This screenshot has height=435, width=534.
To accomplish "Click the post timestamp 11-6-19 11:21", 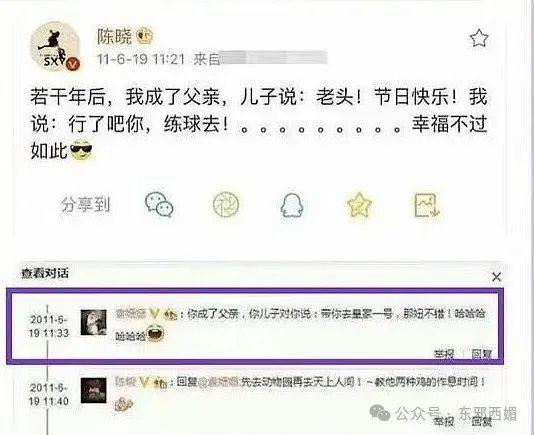I will coord(141,59).
